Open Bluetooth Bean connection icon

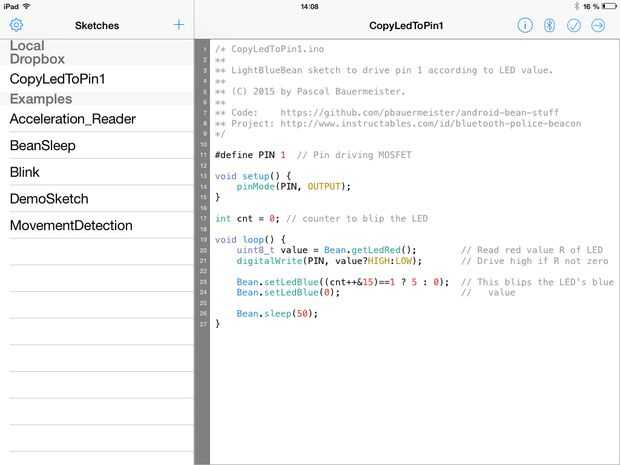[x=549, y=25]
